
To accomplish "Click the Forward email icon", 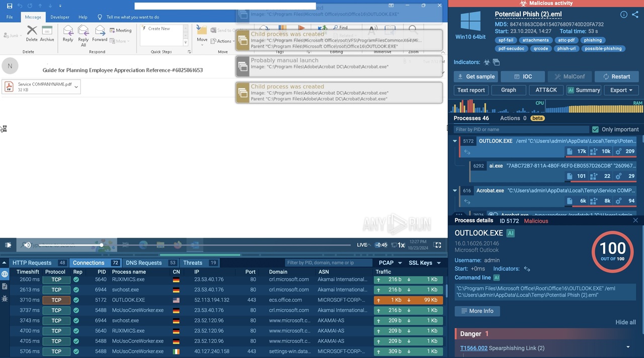I will (x=100, y=34).
